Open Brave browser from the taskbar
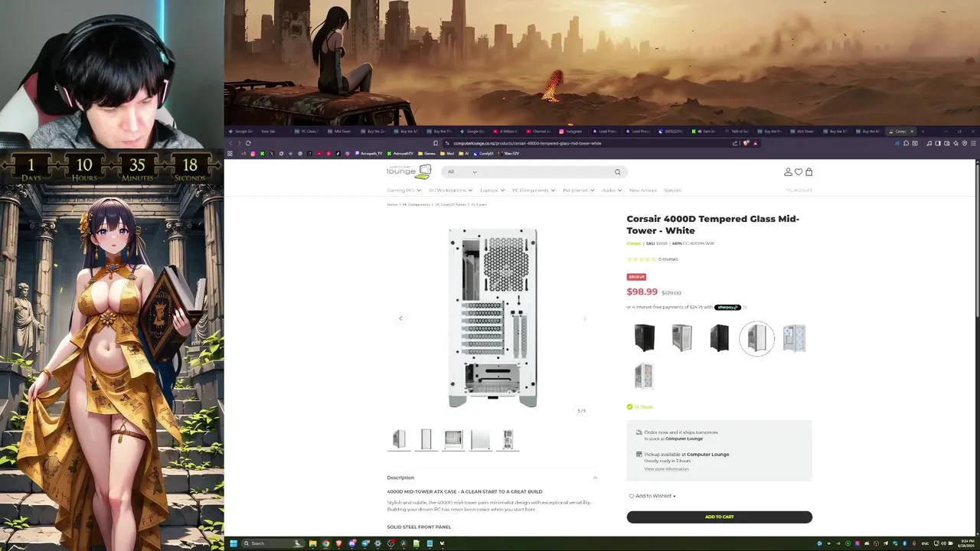Screen dimensions: 980x551 [338, 543]
